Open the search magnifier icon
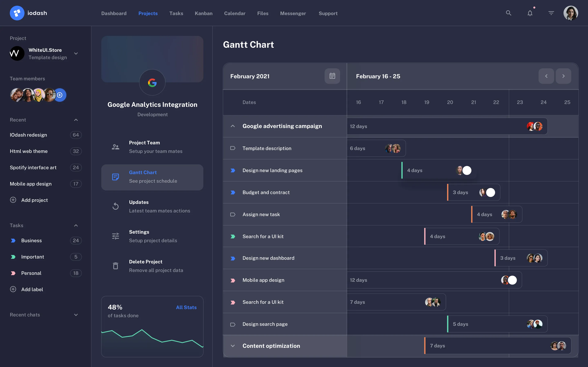The width and height of the screenshot is (588, 367). click(x=509, y=13)
